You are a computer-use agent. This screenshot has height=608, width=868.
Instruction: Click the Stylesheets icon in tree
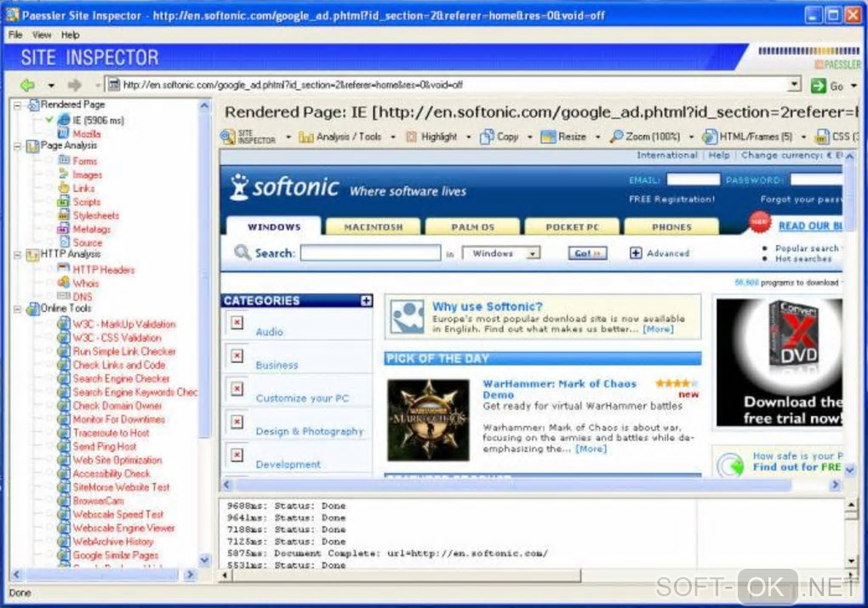(64, 214)
